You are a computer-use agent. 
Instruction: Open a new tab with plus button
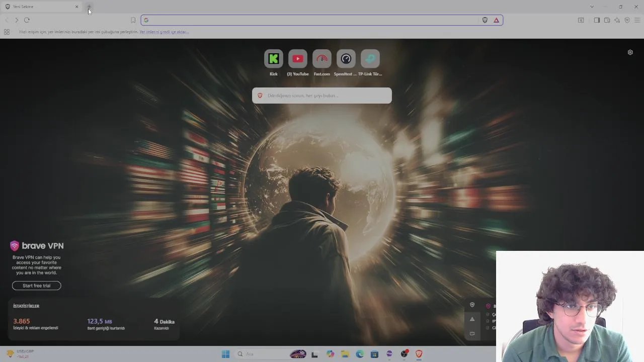89,7
